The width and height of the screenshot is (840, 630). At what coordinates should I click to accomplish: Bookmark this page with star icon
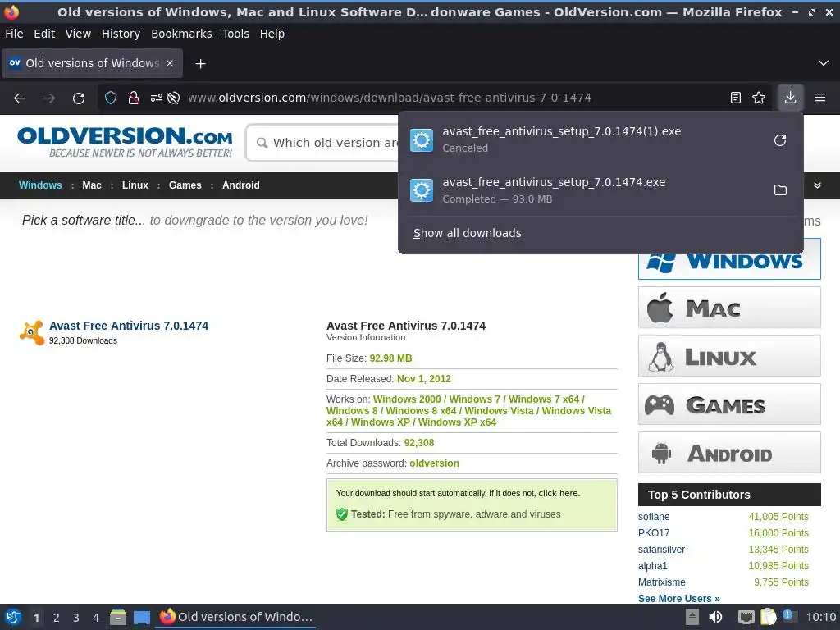click(759, 98)
